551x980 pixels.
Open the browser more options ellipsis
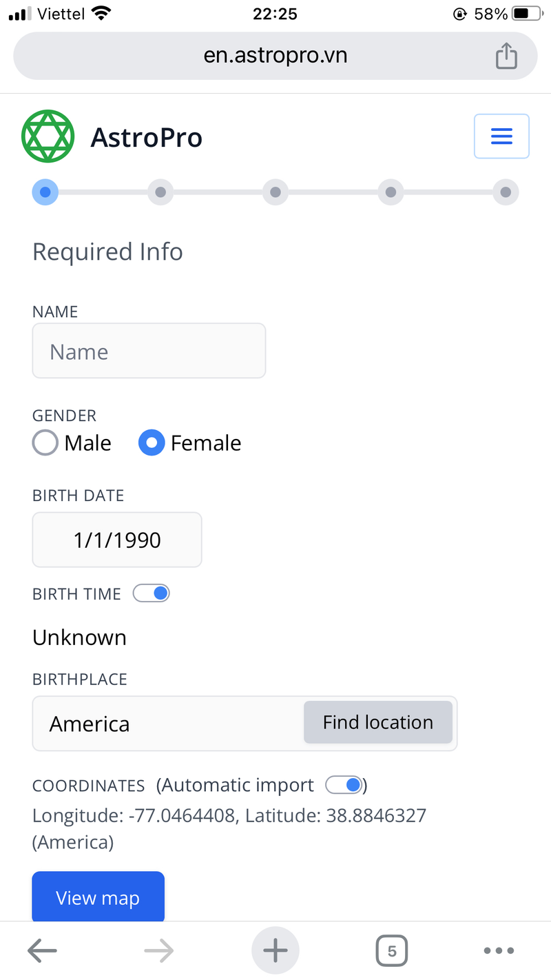pos(498,950)
